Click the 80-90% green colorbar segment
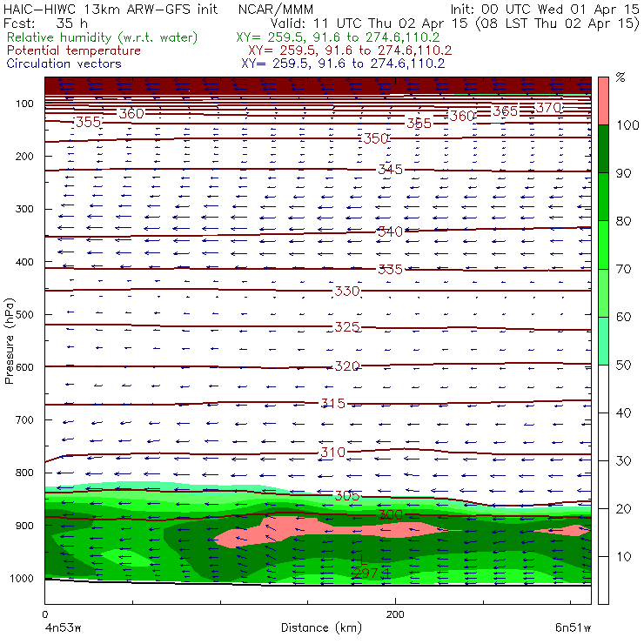The height and width of the screenshot is (644, 644). click(603, 197)
